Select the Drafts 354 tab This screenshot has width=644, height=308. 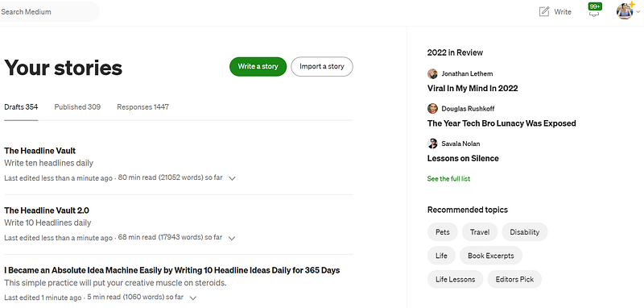pos(21,107)
